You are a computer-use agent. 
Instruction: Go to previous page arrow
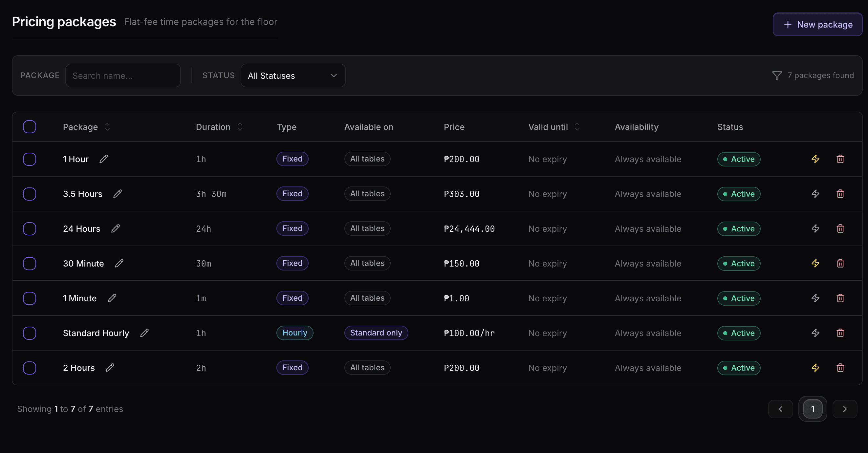point(780,409)
